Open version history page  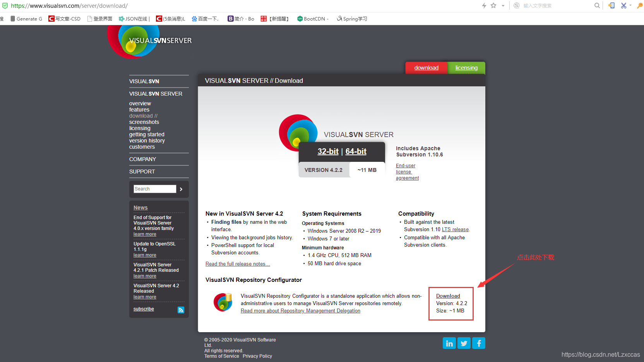(x=147, y=141)
